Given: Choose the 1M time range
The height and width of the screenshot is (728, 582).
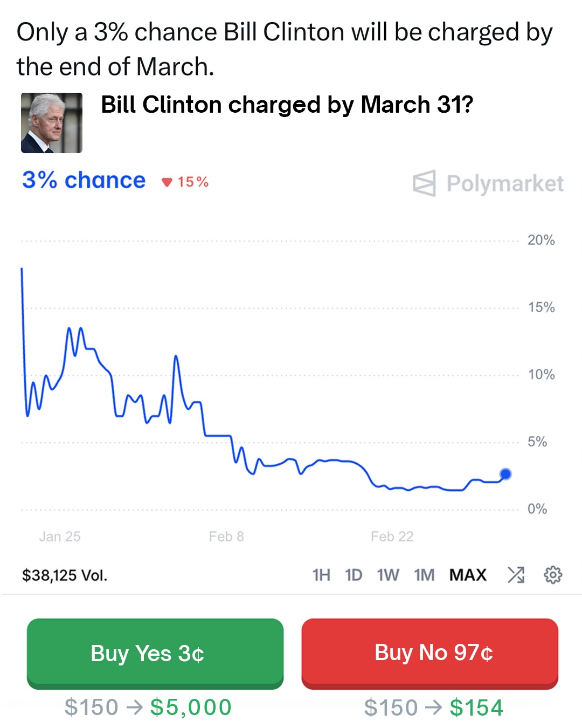Looking at the screenshot, I should [x=424, y=575].
